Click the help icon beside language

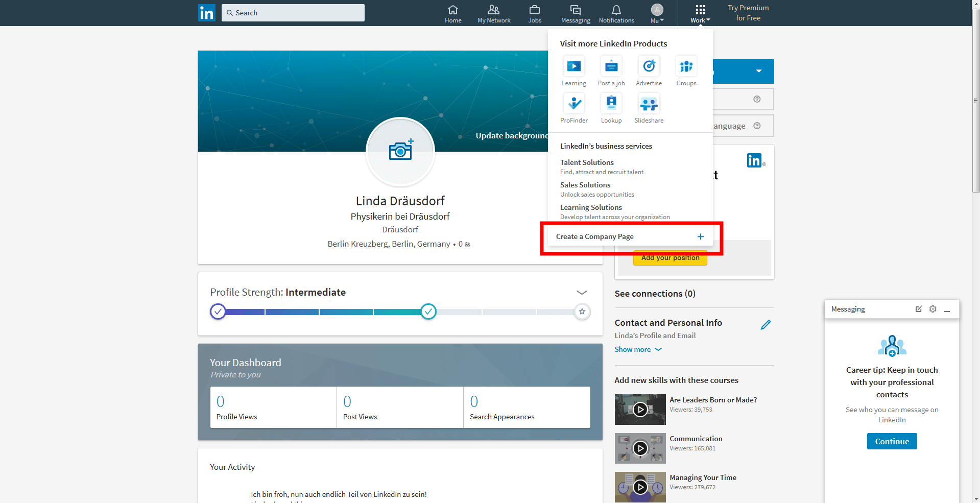[757, 126]
